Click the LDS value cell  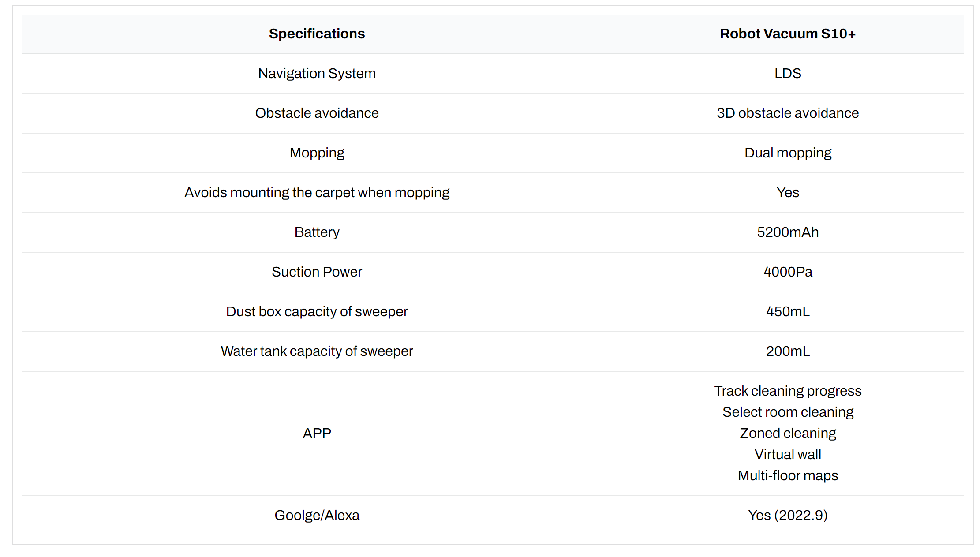788,74
